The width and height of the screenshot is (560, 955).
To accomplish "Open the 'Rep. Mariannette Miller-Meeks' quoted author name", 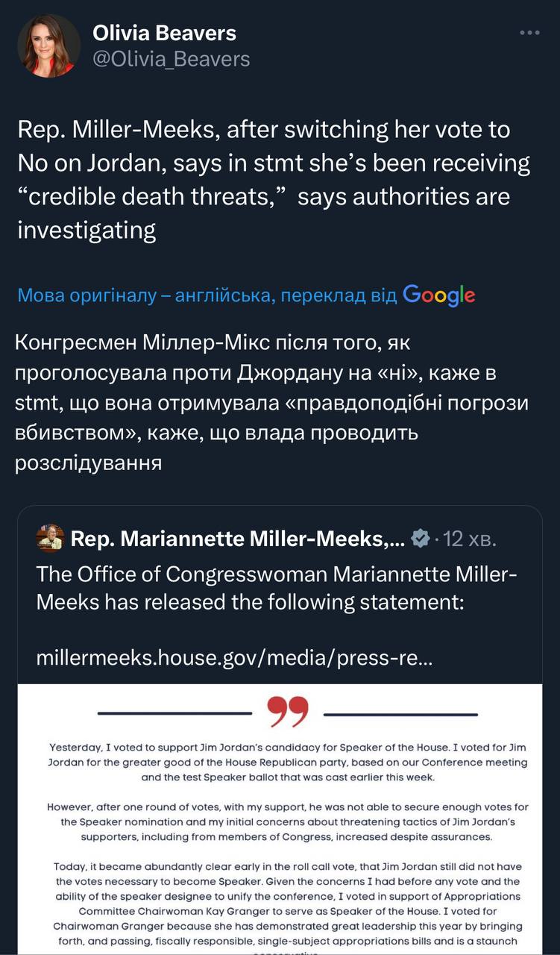I will click(x=237, y=539).
